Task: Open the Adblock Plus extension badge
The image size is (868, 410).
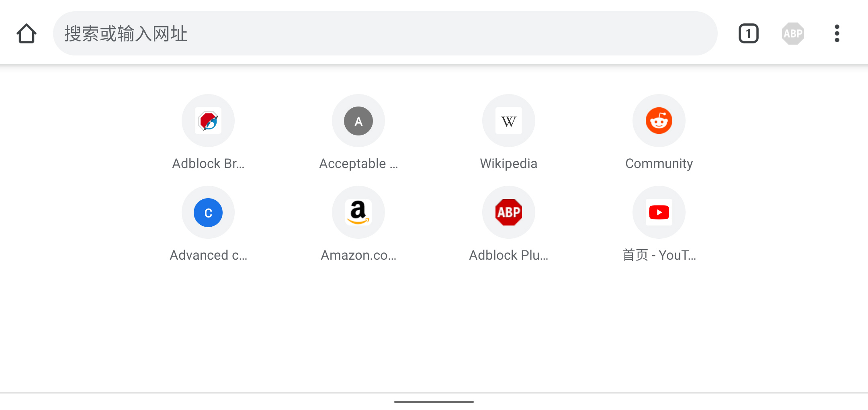Action: click(x=792, y=33)
